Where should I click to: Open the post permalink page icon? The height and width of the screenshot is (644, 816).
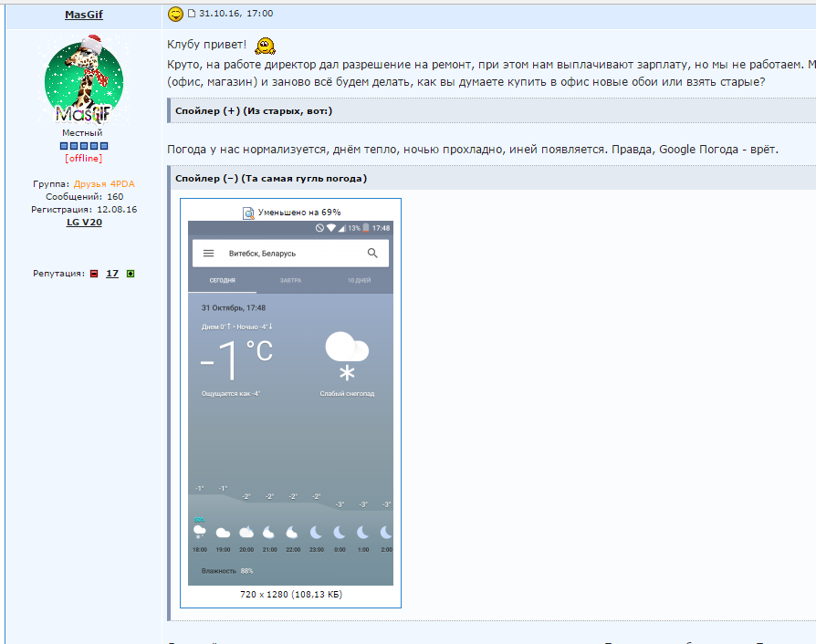pos(192,14)
